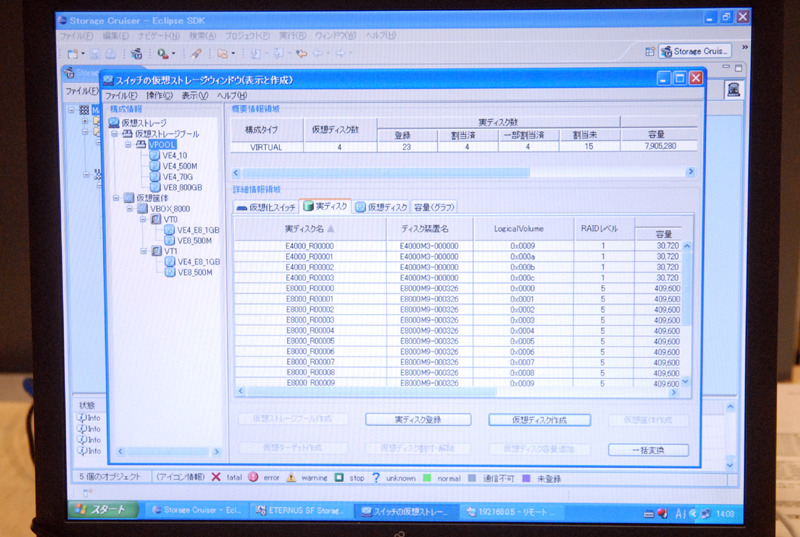Select VE4_E8_1GB under VT1
Image resolution: width=800 pixels, height=537 pixels.
(x=198, y=262)
